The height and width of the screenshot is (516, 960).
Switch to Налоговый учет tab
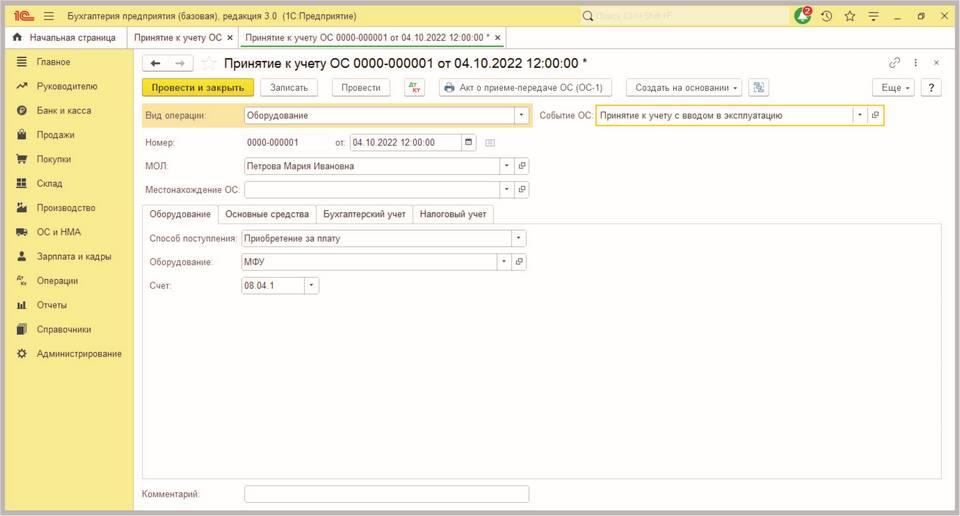point(453,214)
